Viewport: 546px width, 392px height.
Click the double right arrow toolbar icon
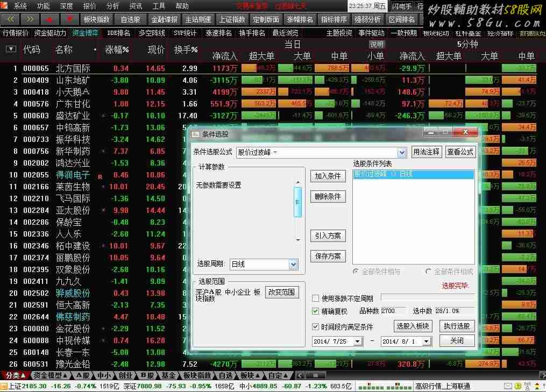[x=30, y=19]
